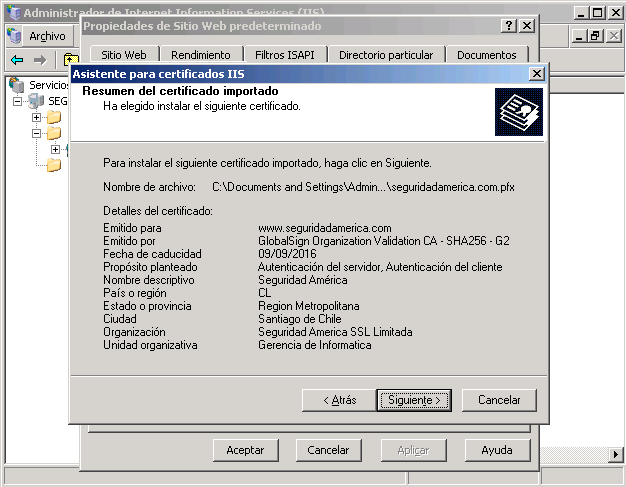The image size is (626, 487).
Task: Open the Archivo menu
Action: 47,36
